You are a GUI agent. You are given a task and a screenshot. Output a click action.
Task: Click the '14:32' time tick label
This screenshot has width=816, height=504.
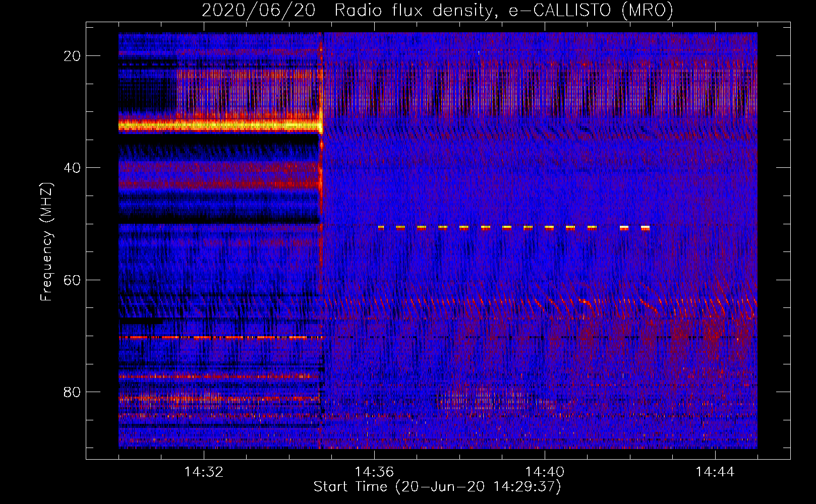(x=204, y=472)
